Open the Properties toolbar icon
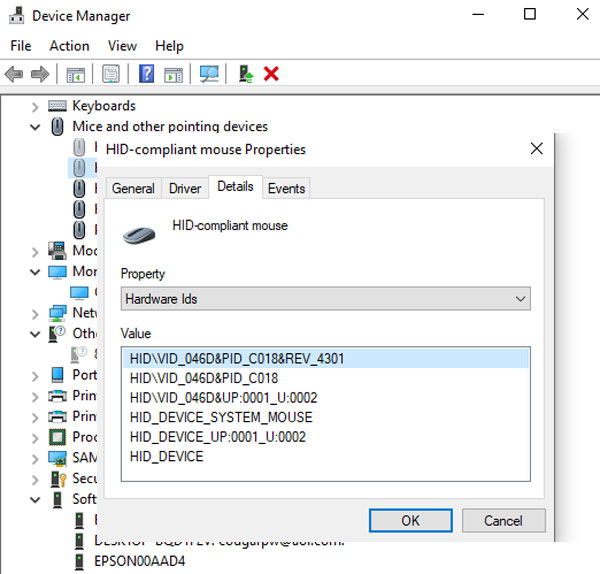600x574 pixels. (111, 73)
